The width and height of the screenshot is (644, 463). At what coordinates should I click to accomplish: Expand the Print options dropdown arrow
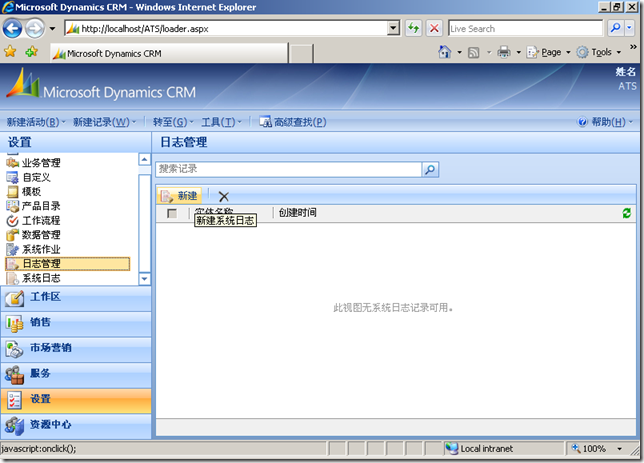click(518, 53)
